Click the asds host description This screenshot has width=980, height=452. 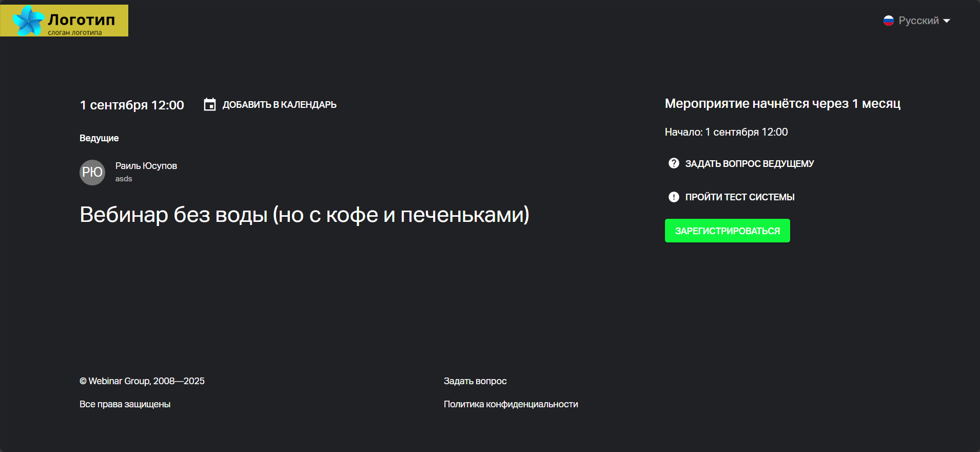click(x=124, y=179)
